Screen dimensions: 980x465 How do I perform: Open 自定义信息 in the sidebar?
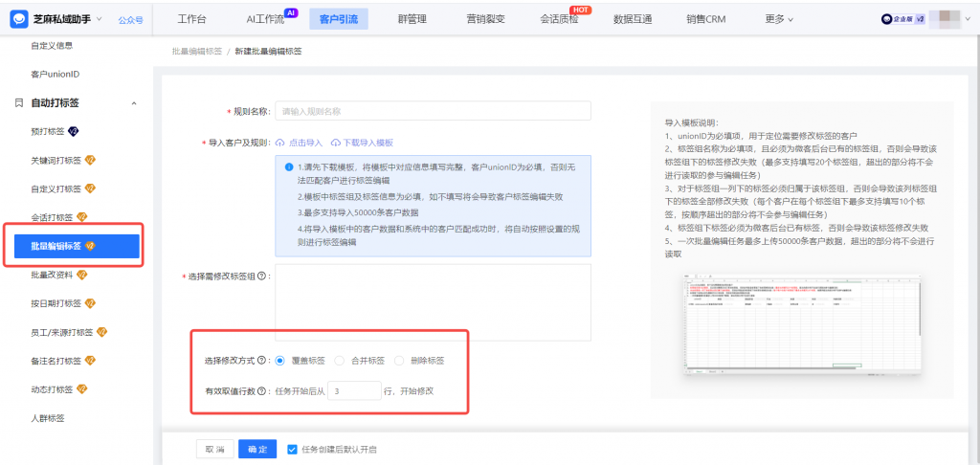click(52, 46)
